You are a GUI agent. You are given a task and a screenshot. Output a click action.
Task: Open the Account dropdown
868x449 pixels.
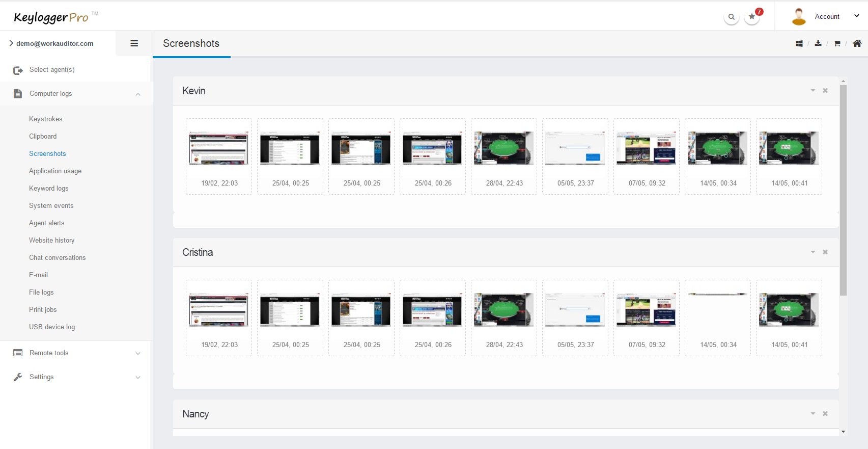click(827, 16)
